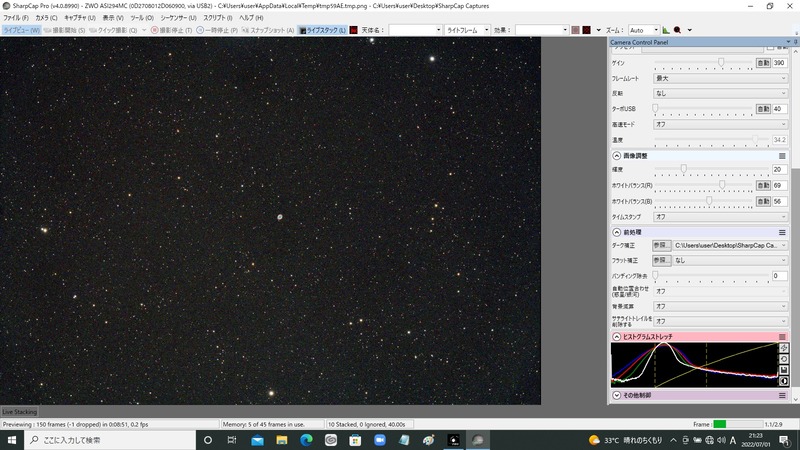The height and width of the screenshot is (450, 800).
Task: Click the スナップショット(A) button
Action: click(268, 30)
